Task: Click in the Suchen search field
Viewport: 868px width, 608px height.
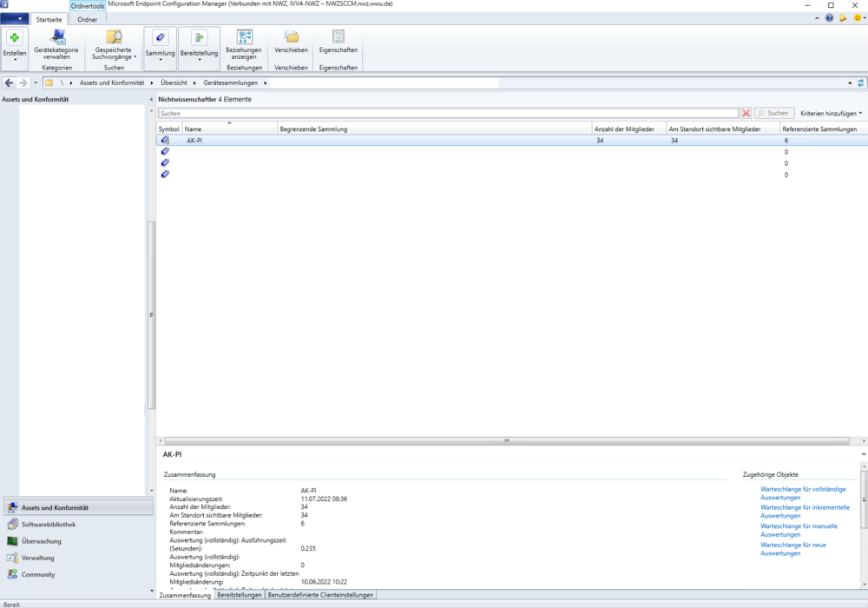Action: click(447, 114)
